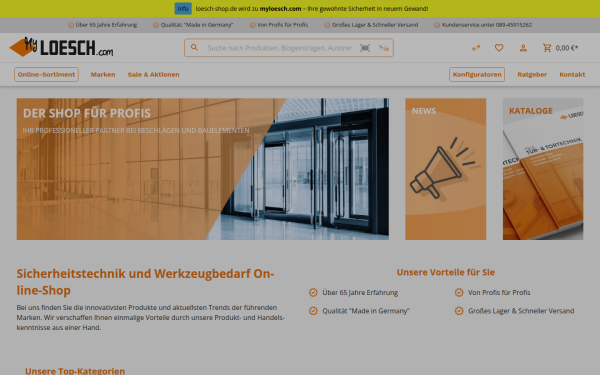This screenshot has width=600, height=375.
Task: Click 'Über 65 Jahre Erfahrung' in the top bar
Action: click(x=103, y=25)
